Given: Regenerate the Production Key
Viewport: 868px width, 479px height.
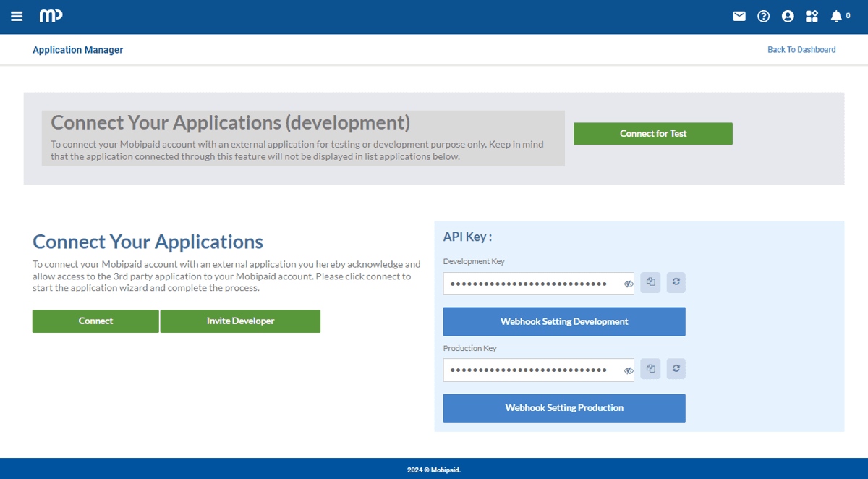Looking at the screenshot, I should click(676, 369).
